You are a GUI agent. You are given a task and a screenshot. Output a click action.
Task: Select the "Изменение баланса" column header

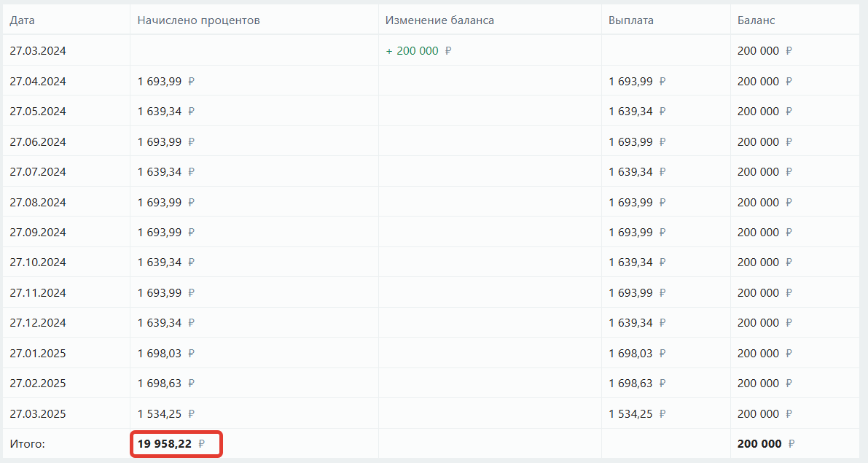point(439,20)
